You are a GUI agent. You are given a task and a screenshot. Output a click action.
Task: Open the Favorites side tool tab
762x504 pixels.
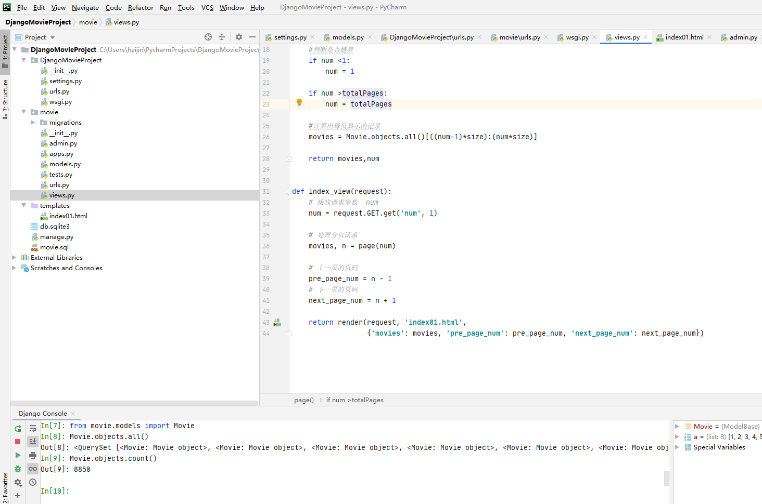click(5, 488)
